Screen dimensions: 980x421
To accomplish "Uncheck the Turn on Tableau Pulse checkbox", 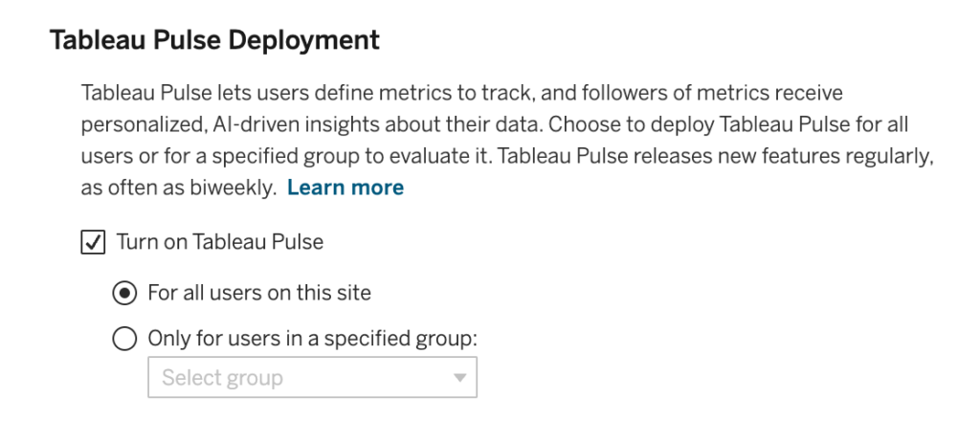I will pyautogui.click(x=93, y=242).
